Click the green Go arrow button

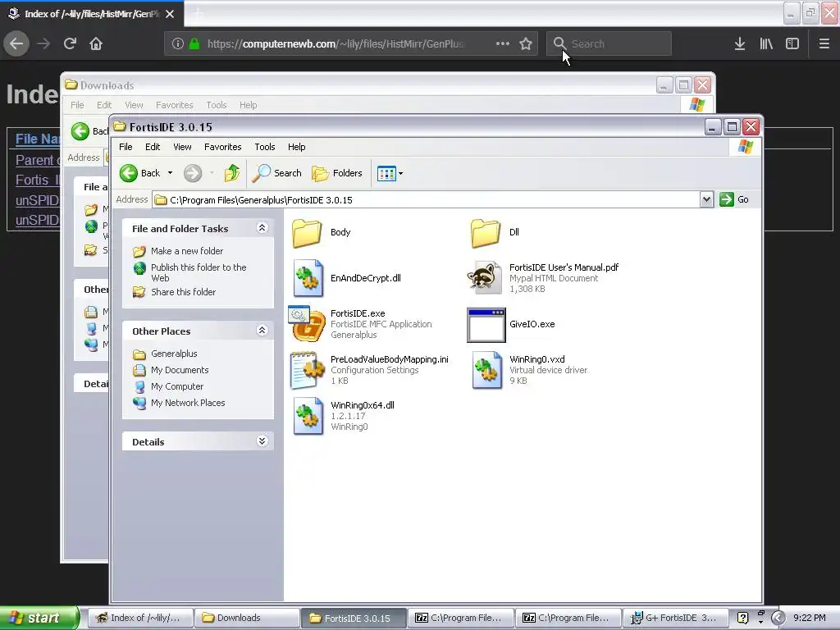(727, 199)
